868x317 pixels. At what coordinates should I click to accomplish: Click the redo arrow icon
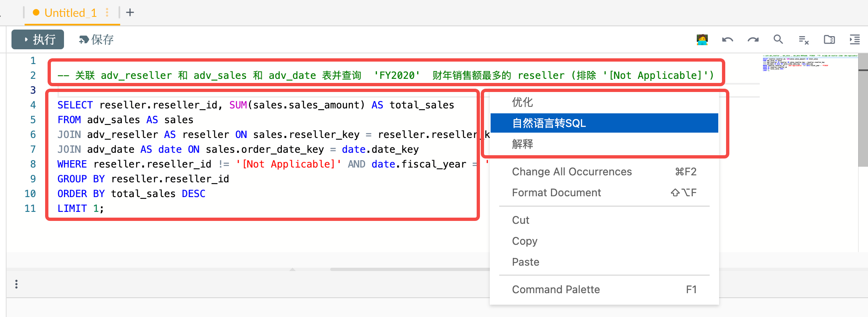[753, 40]
